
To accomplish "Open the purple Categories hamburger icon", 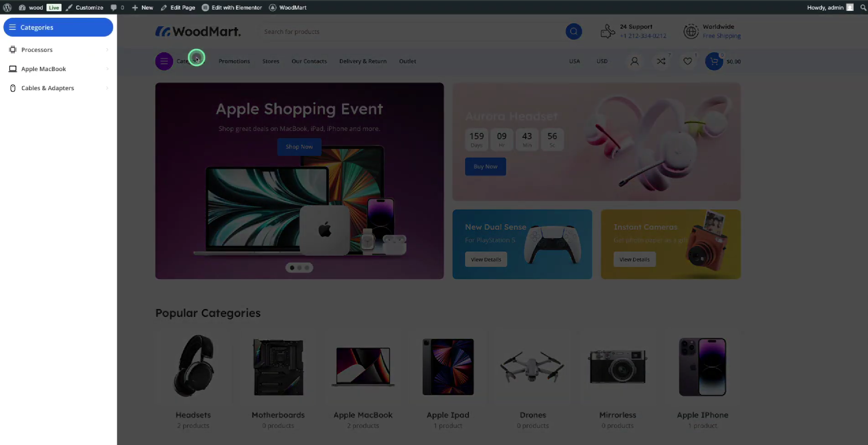I will [x=164, y=61].
